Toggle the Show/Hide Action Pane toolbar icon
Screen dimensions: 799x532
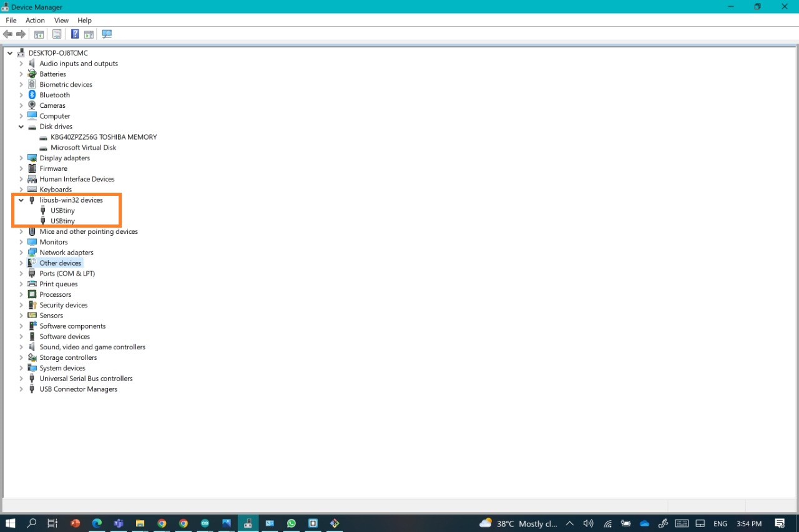(x=89, y=34)
